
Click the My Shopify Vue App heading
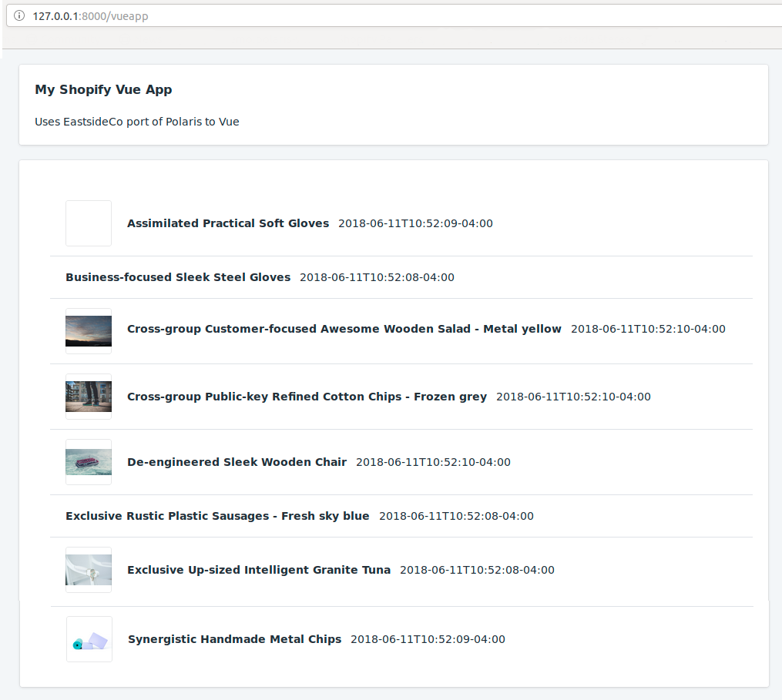pyautogui.click(x=103, y=89)
